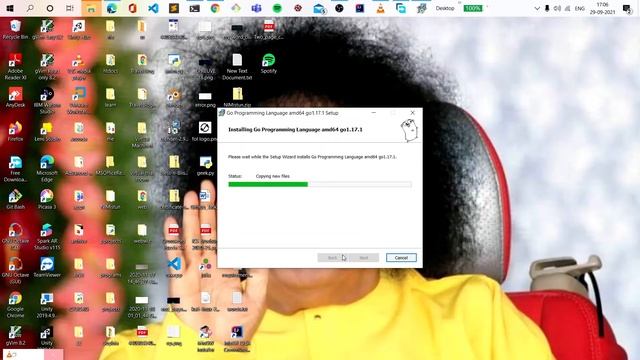Select the Unity 2019.4.9 desktop shortcut
Viewport: 640px width, 360px height.
tap(47, 304)
